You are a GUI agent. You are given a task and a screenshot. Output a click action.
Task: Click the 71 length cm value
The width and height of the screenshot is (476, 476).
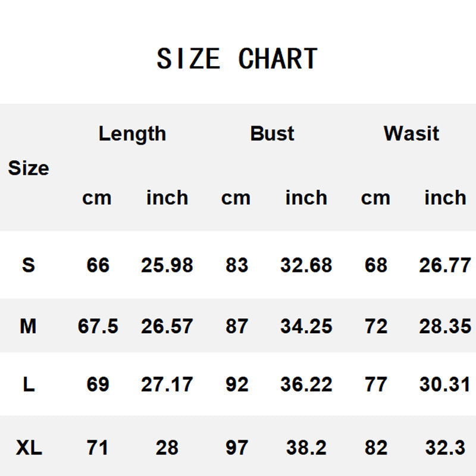pyautogui.click(x=98, y=447)
